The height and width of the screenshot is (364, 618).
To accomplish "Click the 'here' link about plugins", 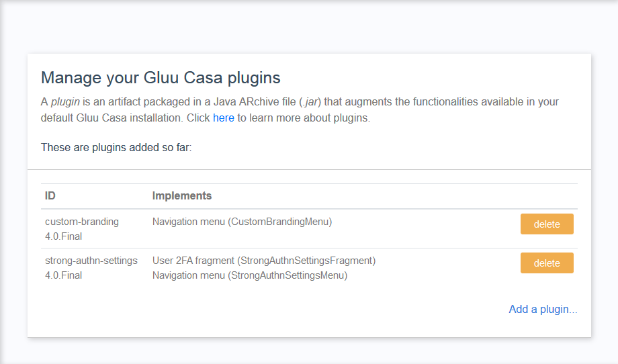I will pos(223,118).
